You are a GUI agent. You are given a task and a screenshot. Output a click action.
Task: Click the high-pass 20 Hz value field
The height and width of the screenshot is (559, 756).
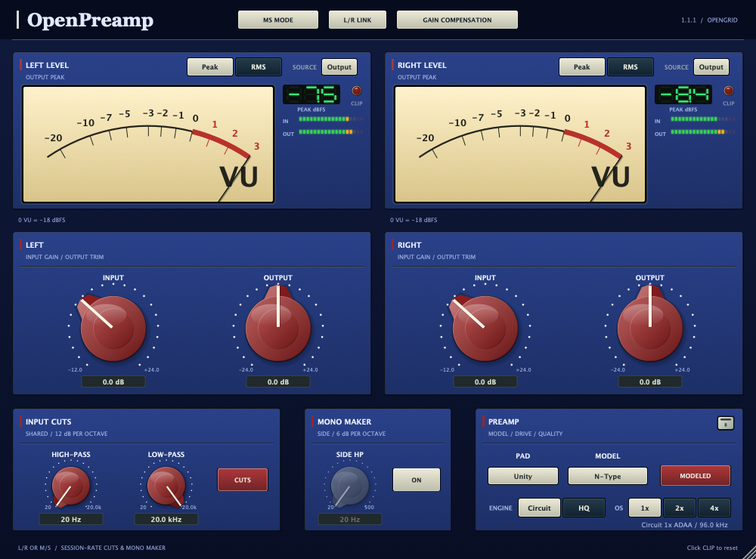pos(71,519)
